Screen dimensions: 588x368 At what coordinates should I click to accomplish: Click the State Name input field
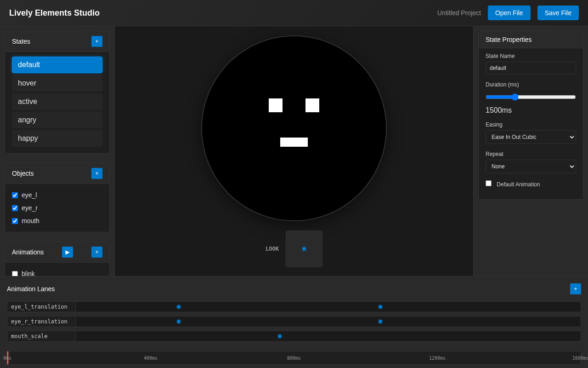531,68
